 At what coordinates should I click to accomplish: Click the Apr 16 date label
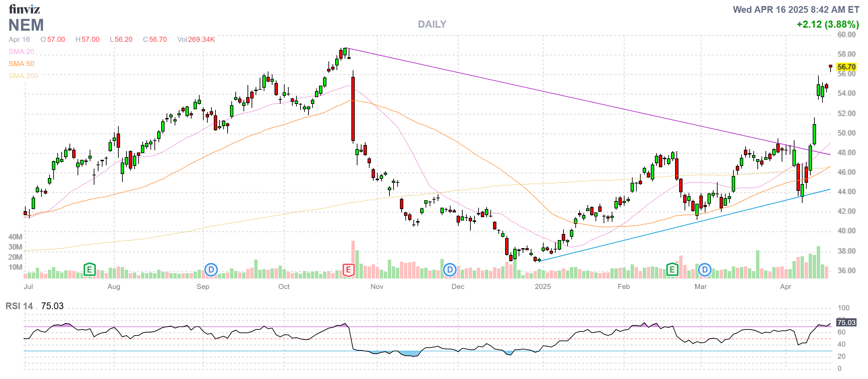click(x=19, y=39)
